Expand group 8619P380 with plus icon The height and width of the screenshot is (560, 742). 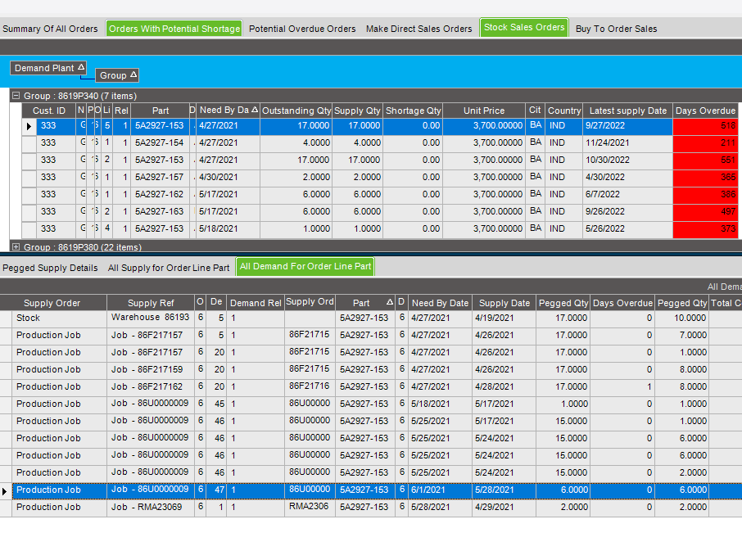16,246
